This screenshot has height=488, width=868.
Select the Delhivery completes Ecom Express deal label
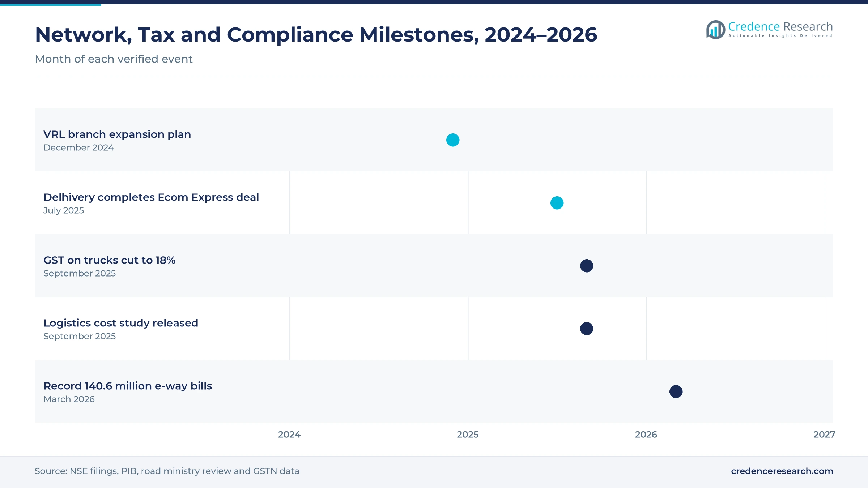151,197
